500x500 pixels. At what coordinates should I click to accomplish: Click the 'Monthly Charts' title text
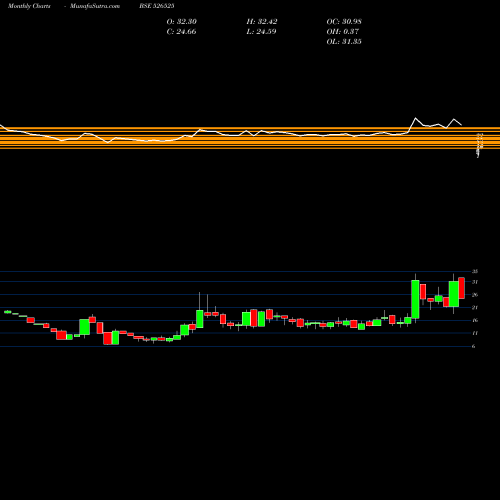[29, 6]
